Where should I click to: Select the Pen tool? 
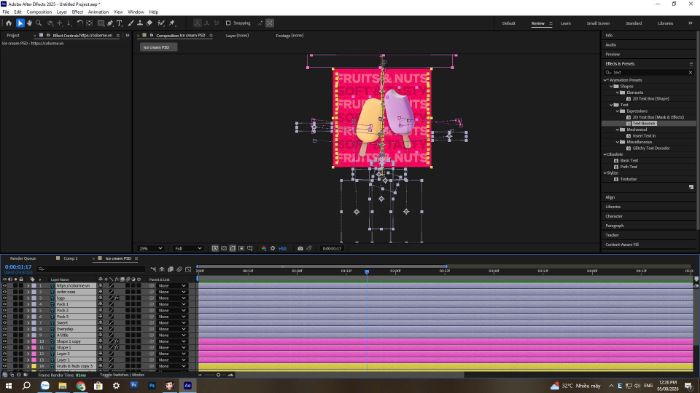[110, 23]
